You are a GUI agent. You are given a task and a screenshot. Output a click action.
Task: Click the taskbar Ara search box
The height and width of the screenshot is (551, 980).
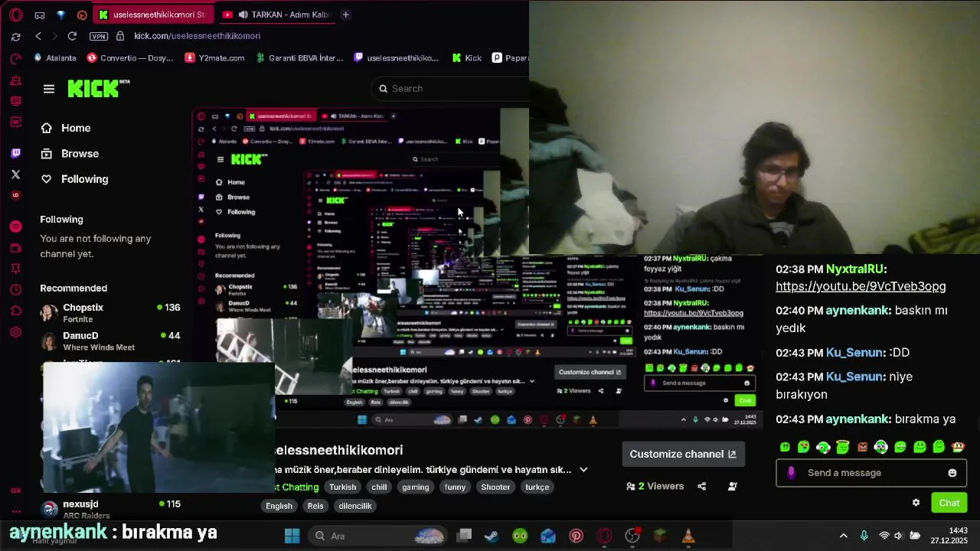click(378, 536)
